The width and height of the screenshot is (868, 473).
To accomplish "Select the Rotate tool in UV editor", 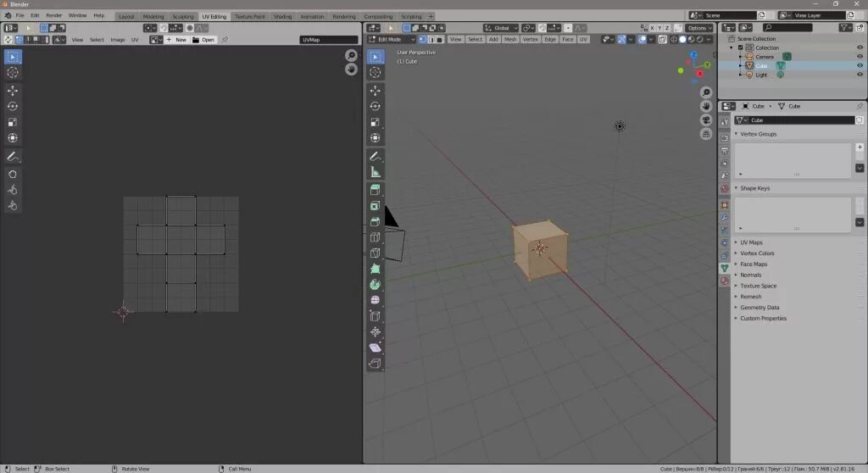I will coord(13,106).
